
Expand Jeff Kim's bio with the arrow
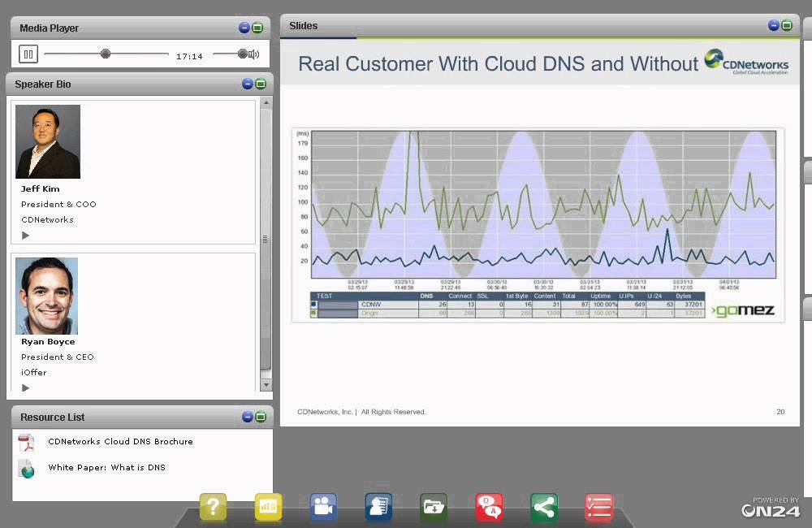coord(25,236)
